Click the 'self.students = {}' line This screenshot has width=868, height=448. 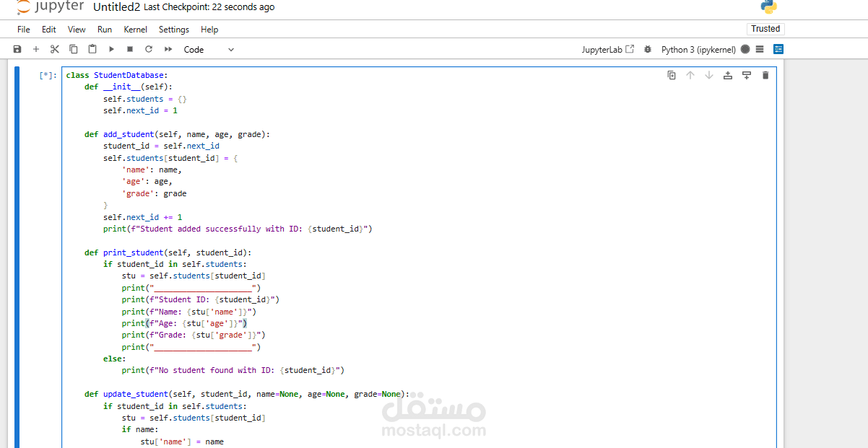click(145, 99)
